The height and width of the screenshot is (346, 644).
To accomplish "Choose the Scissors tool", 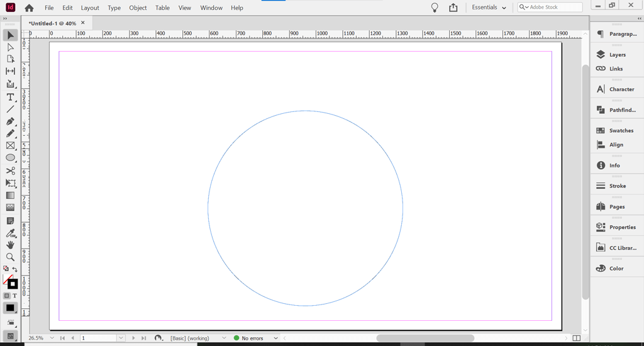I will point(10,170).
